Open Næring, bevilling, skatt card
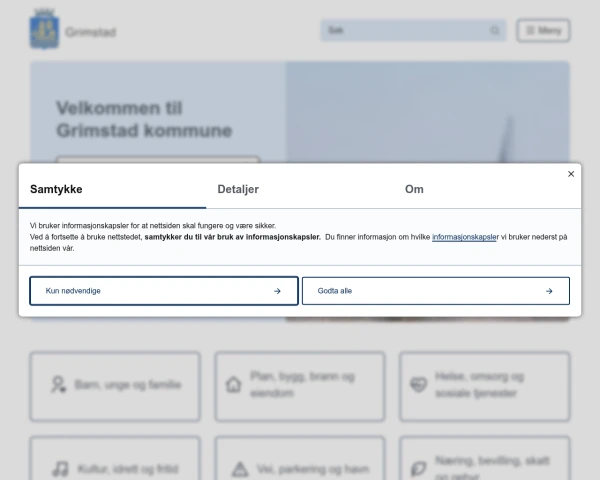Image resolution: width=600 pixels, height=480 pixels. [485, 458]
